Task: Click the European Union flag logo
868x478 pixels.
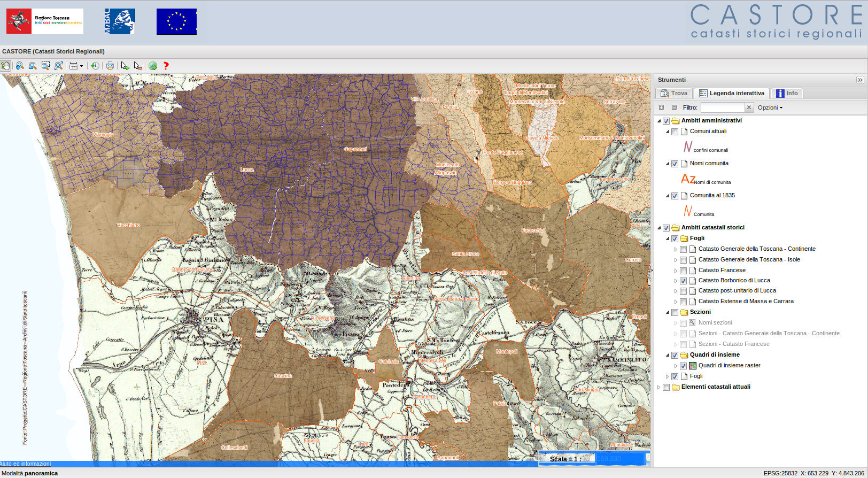Action: point(176,21)
